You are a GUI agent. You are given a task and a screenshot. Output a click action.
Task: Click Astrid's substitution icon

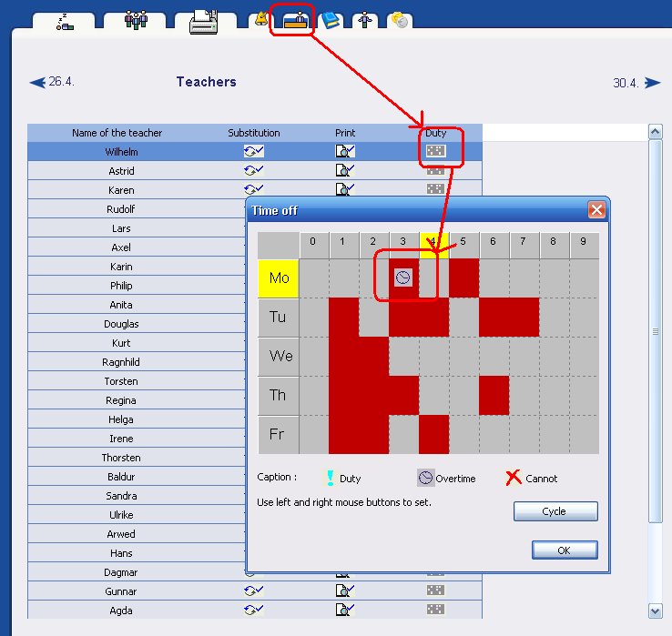254,170
